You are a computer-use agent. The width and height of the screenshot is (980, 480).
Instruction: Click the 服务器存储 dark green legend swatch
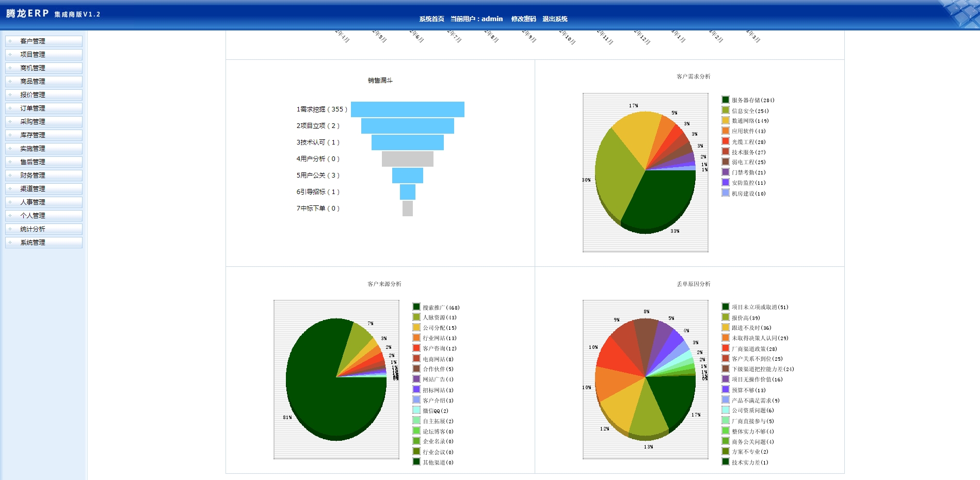pos(725,100)
